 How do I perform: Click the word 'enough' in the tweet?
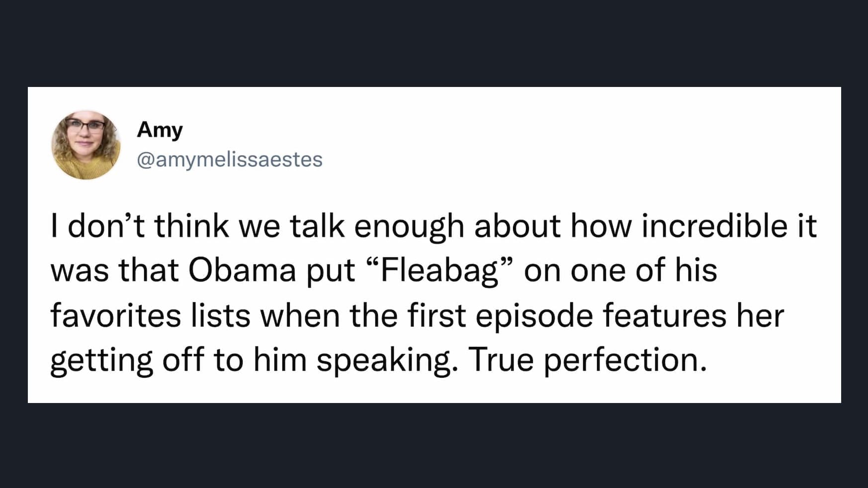pos(409,227)
